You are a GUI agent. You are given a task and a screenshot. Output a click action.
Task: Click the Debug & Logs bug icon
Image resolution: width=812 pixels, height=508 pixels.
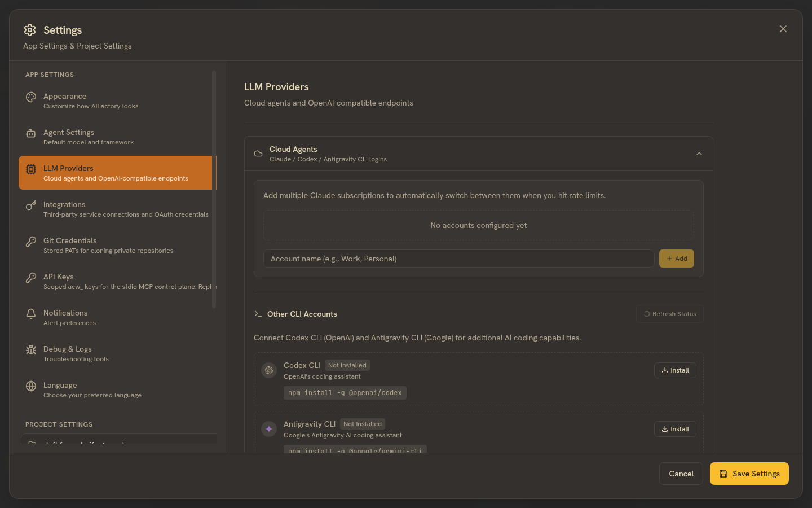(x=31, y=350)
